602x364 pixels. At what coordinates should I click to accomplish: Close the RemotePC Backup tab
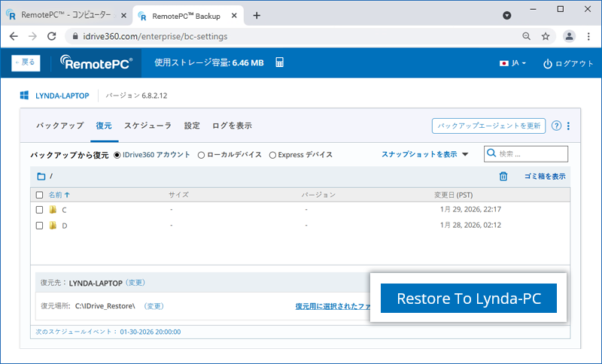click(234, 16)
